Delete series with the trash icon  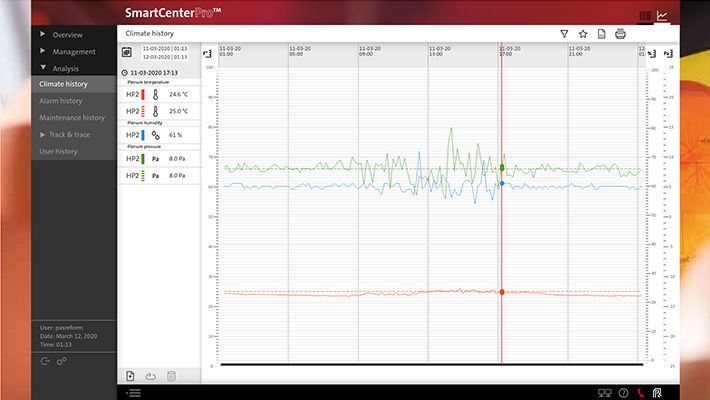[x=171, y=376]
